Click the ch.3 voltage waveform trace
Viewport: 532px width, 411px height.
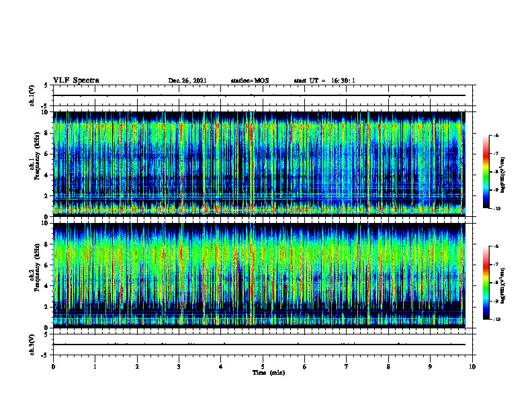pyautogui.click(x=259, y=345)
